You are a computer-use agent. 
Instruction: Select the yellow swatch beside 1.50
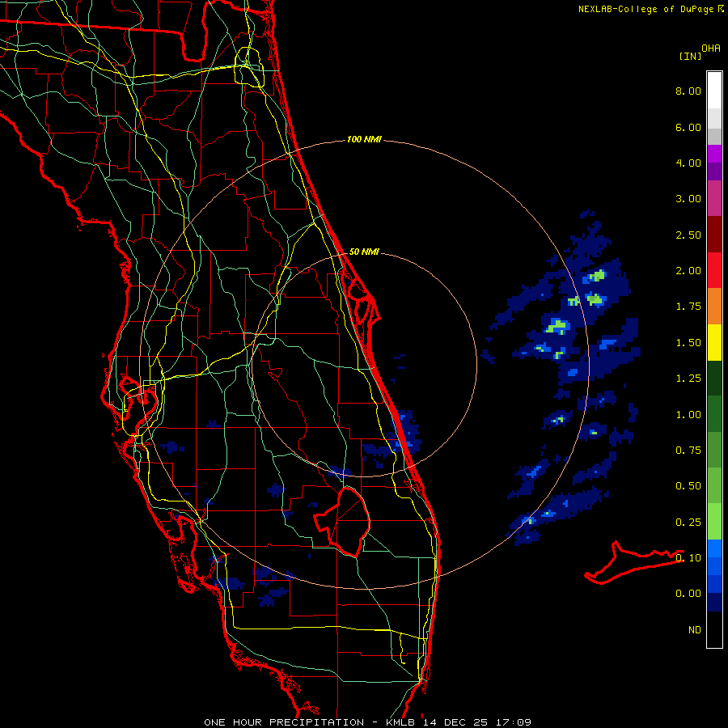(x=714, y=342)
